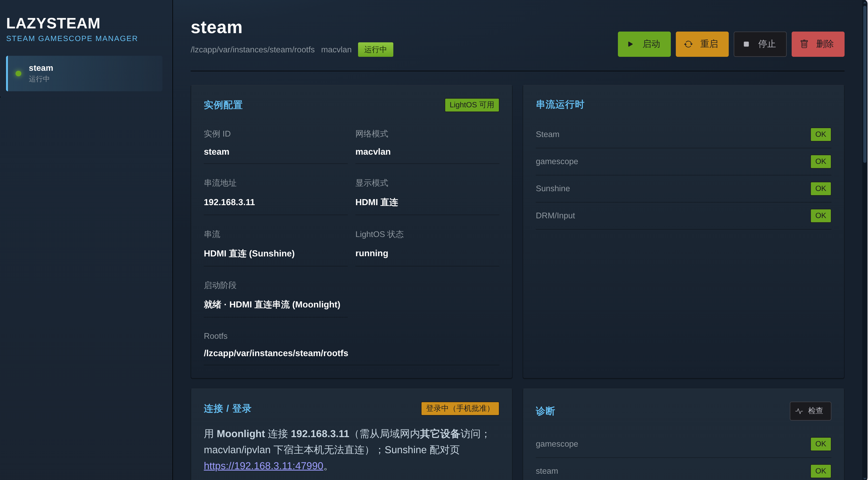Click the OK badge in the Sunshine row

point(821,189)
